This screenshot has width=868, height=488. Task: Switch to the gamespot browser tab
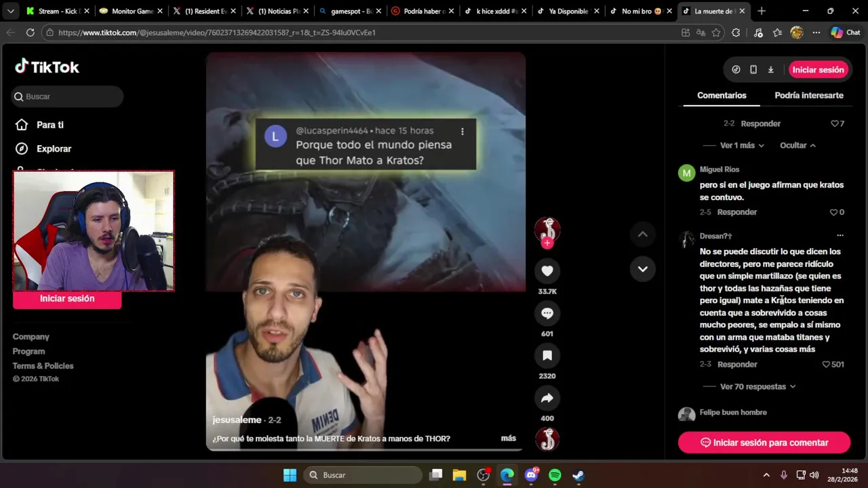tap(350, 11)
